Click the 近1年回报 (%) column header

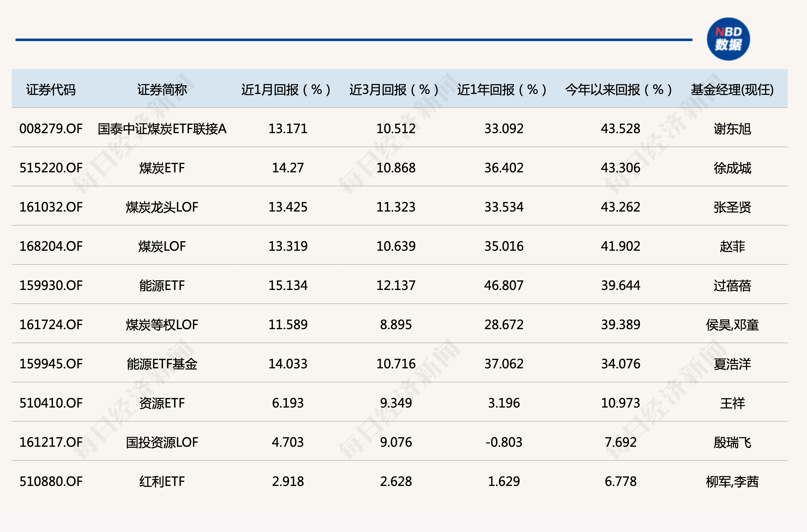click(502, 90)
